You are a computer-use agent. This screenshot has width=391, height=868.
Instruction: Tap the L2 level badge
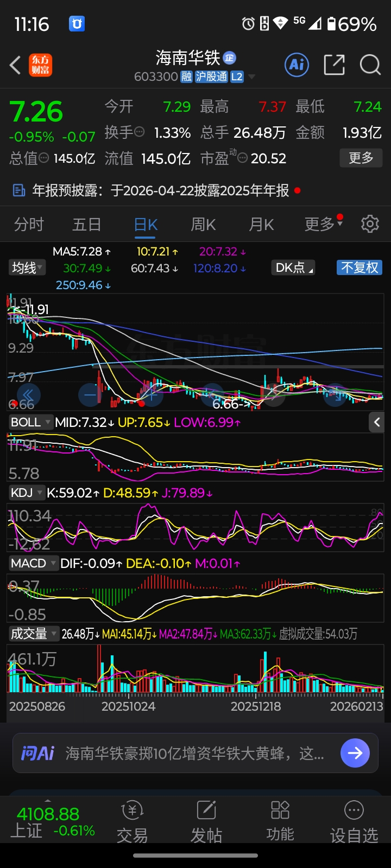237,77
